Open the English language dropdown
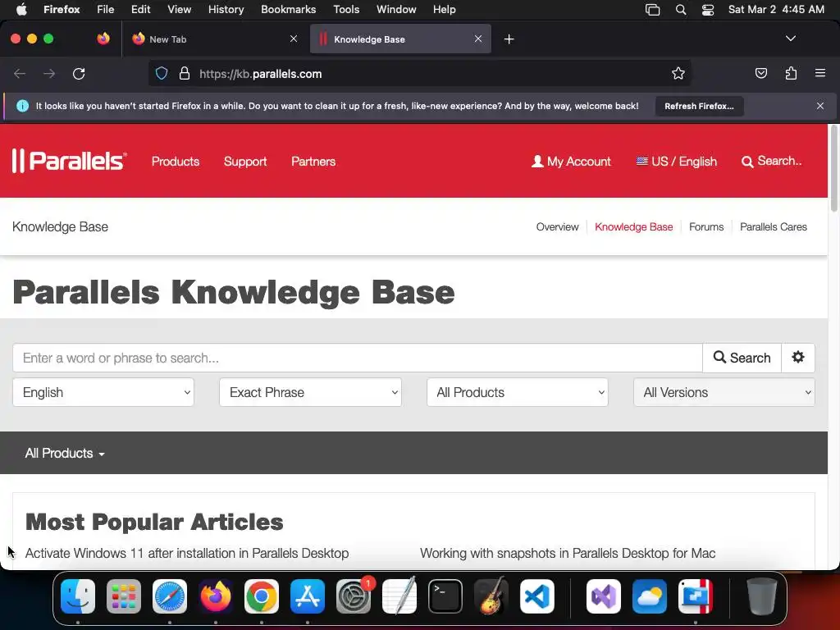840x630 pixels. click(x=103, y=392)
